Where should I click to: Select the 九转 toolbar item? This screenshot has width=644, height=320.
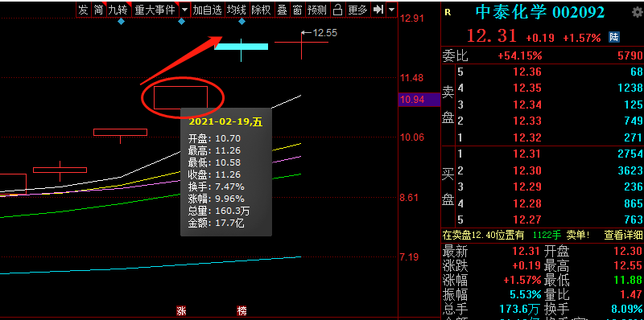click(118, 10)
